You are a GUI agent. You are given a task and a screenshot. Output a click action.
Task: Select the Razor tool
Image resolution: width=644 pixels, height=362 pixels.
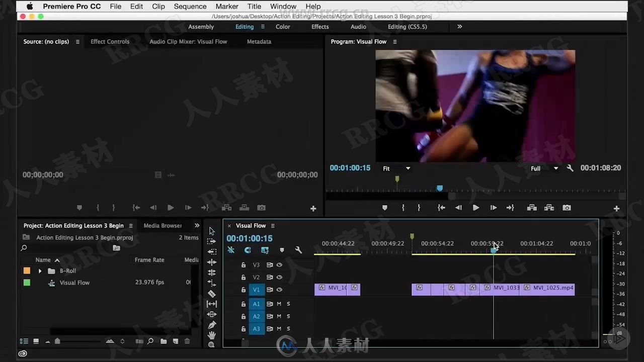[212, 294]
